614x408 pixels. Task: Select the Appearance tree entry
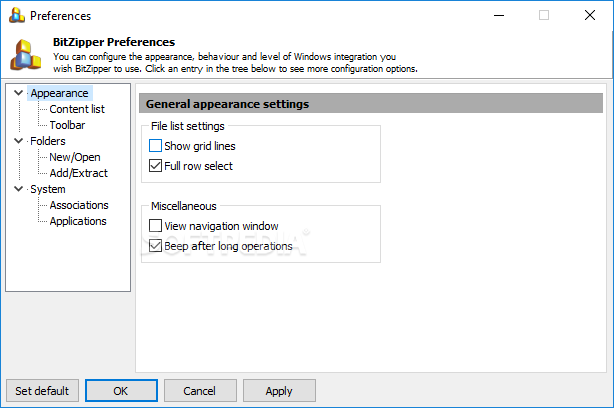60,93
